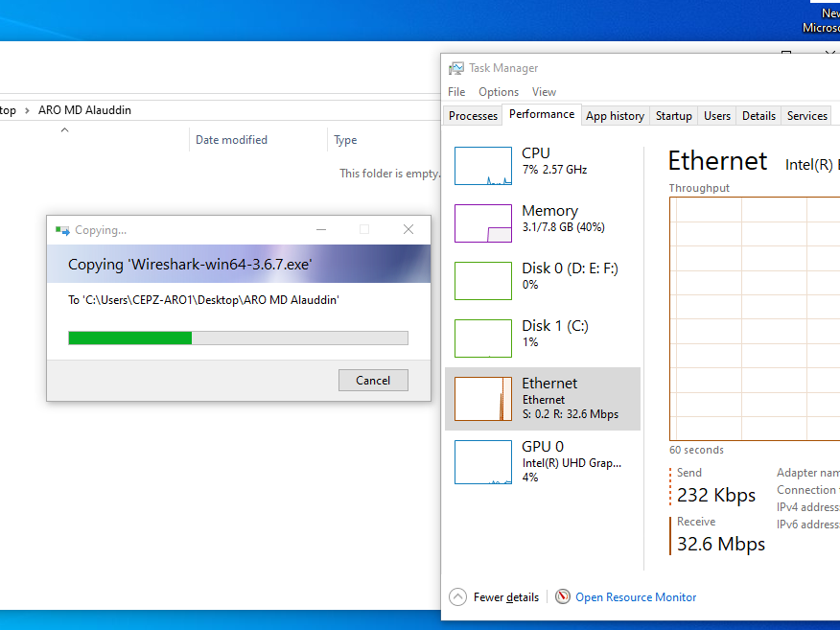Select Disk 0 (D: E: F:) entry
Screen dimensions: 840x630
(x=543, y=281)
